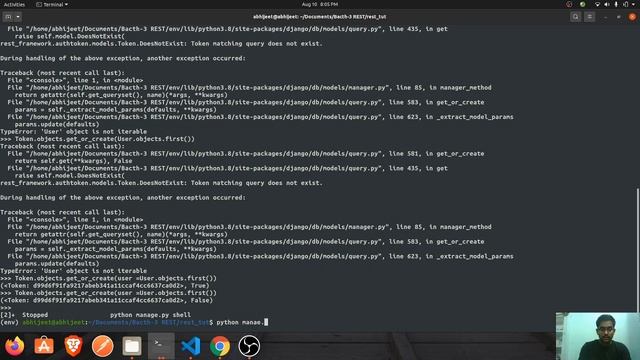The width and height of the screenshot is (640, 360).
Task: Open Firefox from the dock
Action: coord(15,346)
